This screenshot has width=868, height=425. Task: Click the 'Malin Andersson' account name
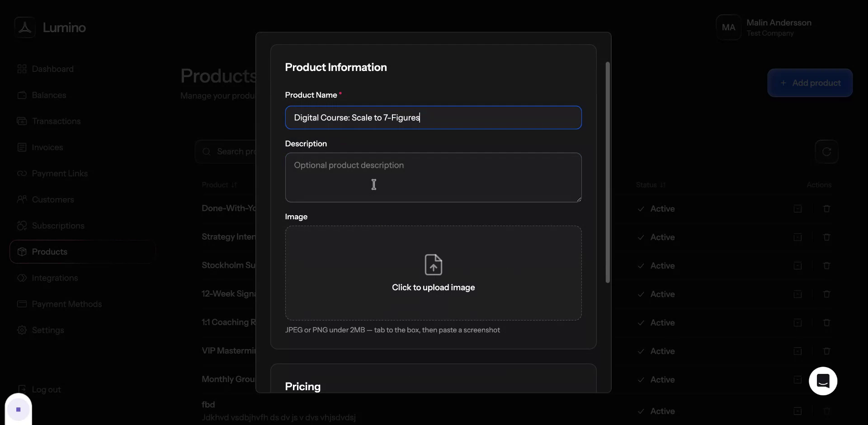(778, 23)
